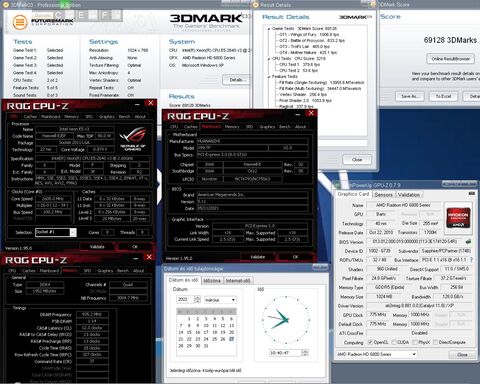Click the time field spinner arrows
The width and height of the screenshot is (480, 384).
click(x=305, y=353)
